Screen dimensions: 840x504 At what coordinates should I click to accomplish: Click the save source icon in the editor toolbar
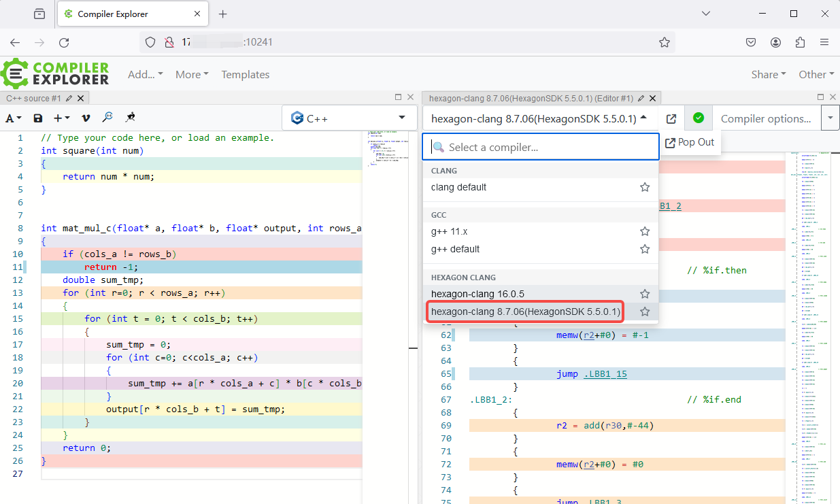pyautogui.click(x=37, y=118)
